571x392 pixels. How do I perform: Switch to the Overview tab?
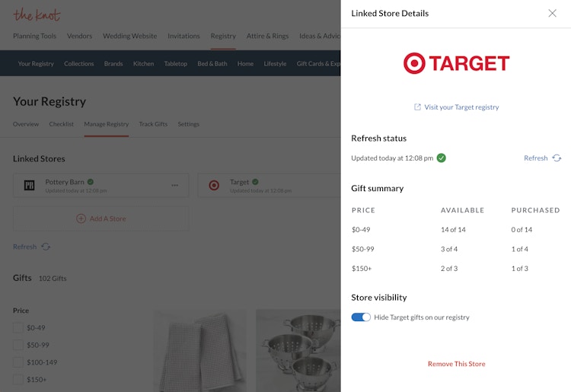tap(26, 124)
